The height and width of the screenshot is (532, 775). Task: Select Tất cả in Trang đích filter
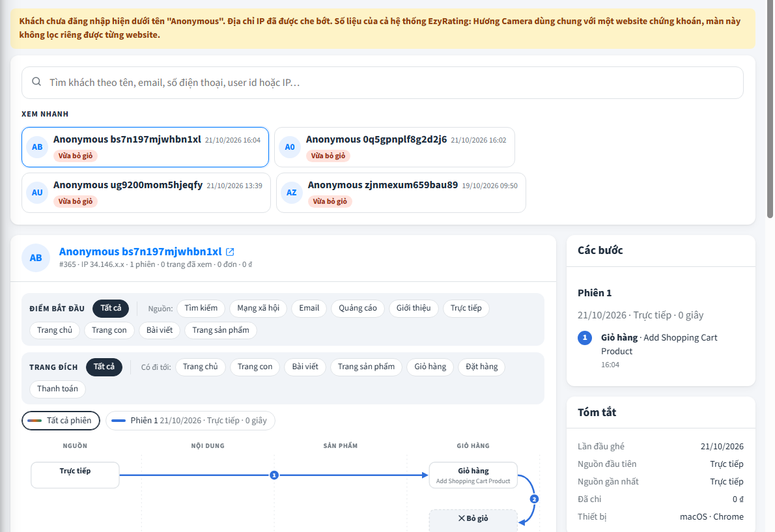coord(104,367)
